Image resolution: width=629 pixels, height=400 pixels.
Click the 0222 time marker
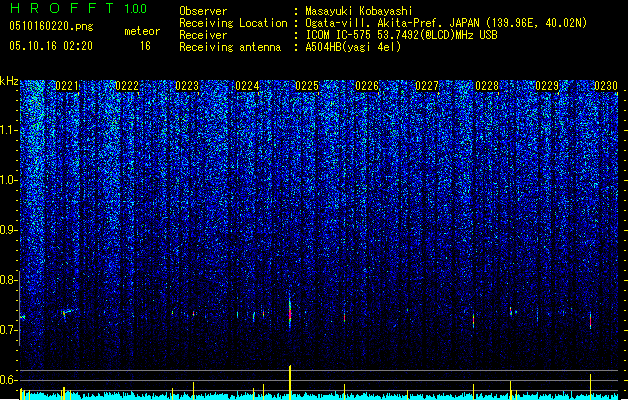click(x=127, y=86)
